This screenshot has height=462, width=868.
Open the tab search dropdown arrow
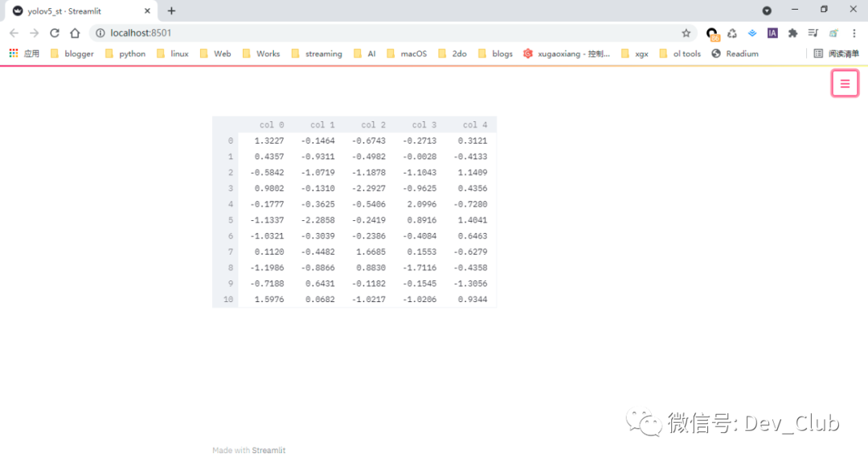pyautogui.click(x=767, y=10)
